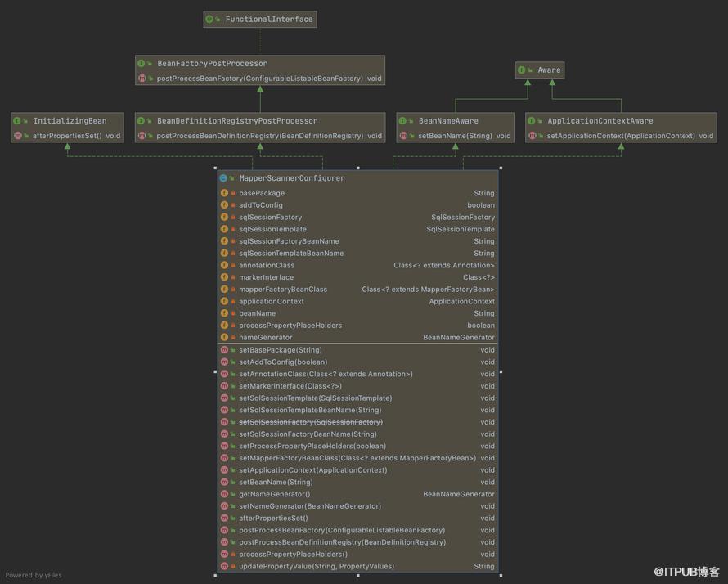Click the method icon beside setAddToConfig(boolean)
728x584 pixels.
click(x=224, y=362)
